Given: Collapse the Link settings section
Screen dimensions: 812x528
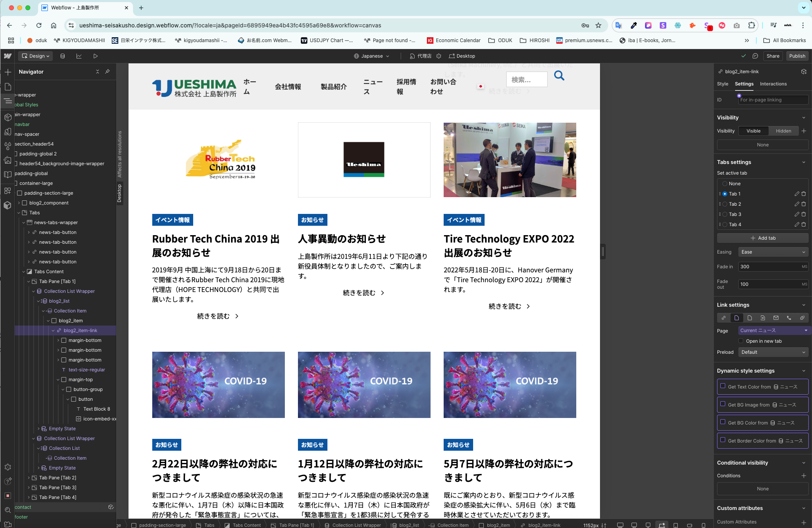Looking at the screenshot, I should 804,305.
